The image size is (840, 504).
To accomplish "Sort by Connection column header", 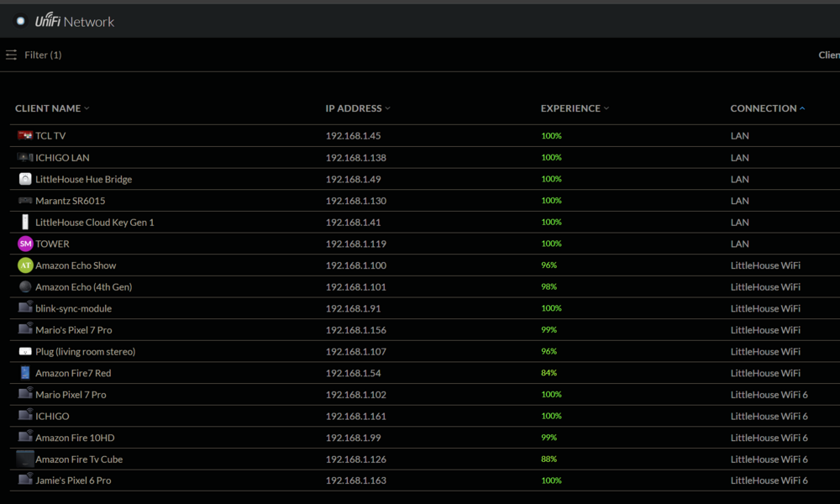I will coord(768,108).
